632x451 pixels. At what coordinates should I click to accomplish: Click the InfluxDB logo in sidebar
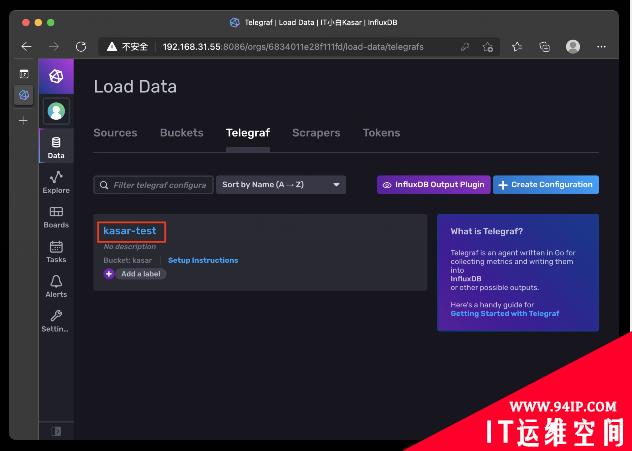[x=56, y=76]
